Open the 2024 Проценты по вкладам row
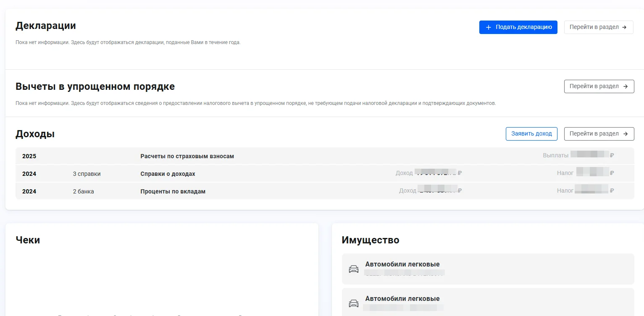The width and height of the screenshot is (644, 316). [x=173, y=191]
